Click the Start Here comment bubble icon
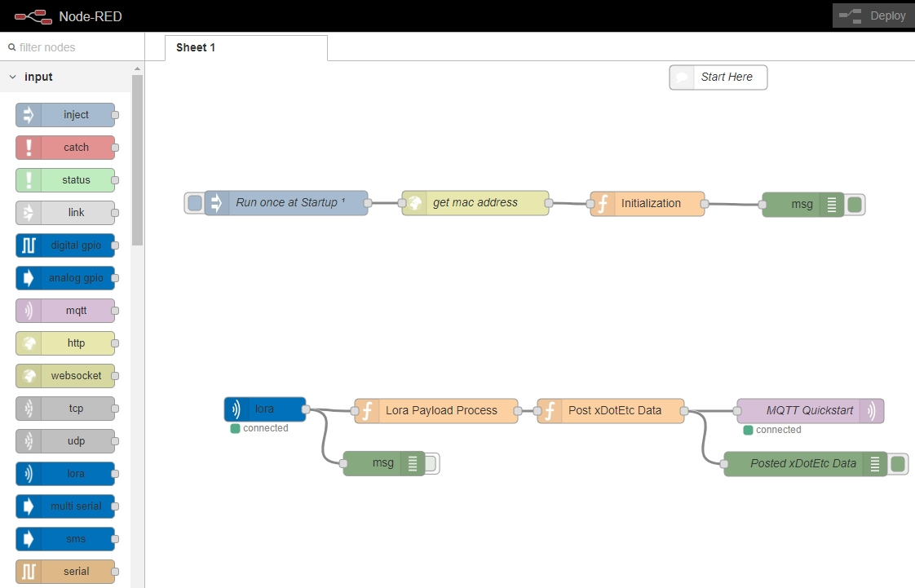Screen dimensions: 915x588 (x=682, y=77)
